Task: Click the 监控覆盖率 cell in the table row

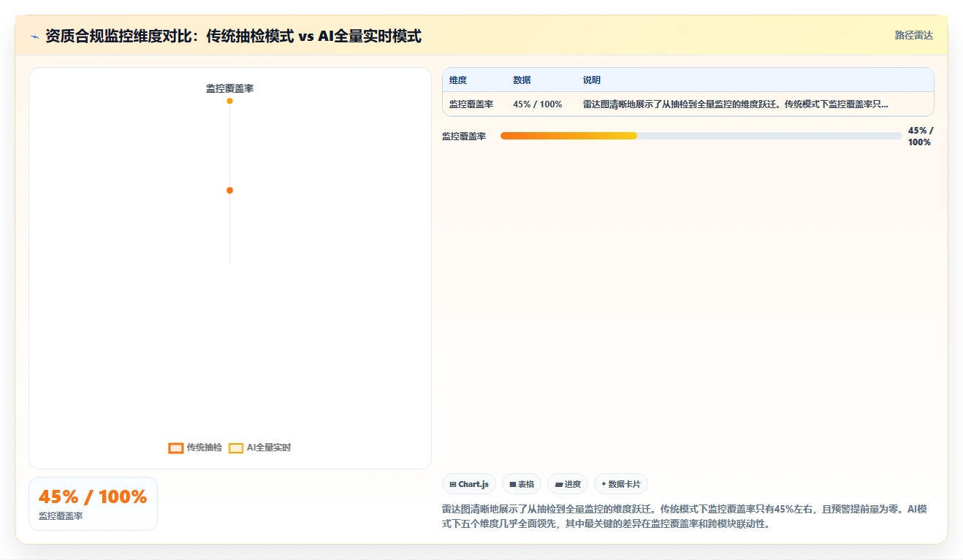Action: pyautogui.click(x=471, y=104)
